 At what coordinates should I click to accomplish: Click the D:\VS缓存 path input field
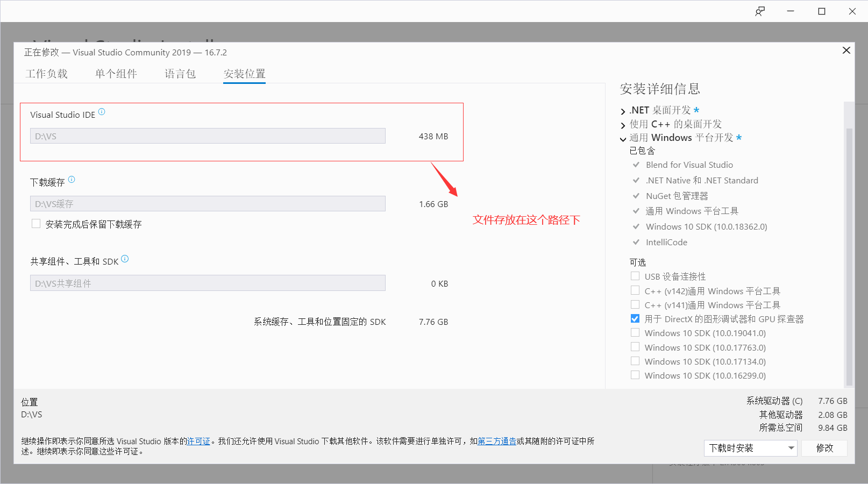pos(208,203)
